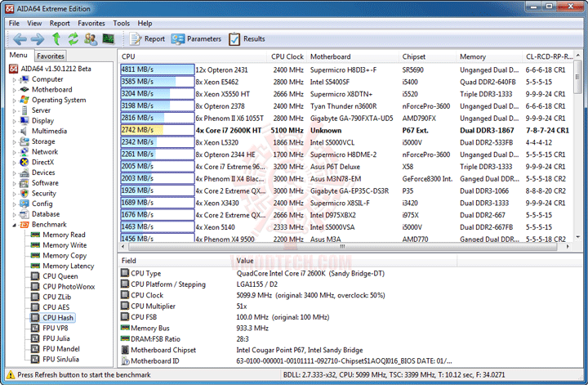Select the 4x Core i7 2600K HT row
This screenshot has width=588, height=385.
coord(345,130)
